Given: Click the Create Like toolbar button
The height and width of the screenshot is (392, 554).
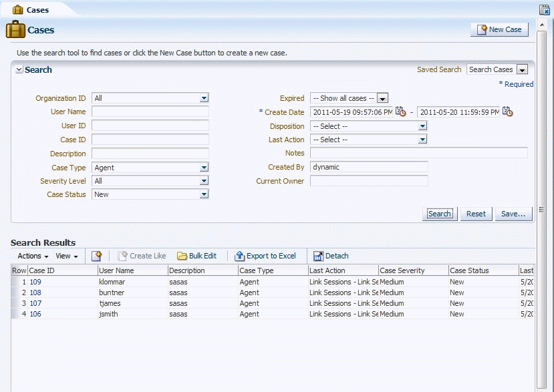Looking at the screenshot, I should (142, 256).
